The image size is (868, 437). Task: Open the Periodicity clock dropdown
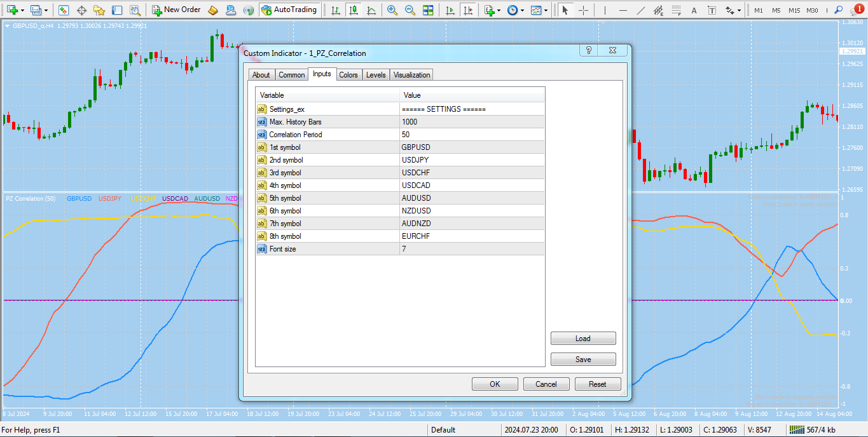[x=523, y=10]
